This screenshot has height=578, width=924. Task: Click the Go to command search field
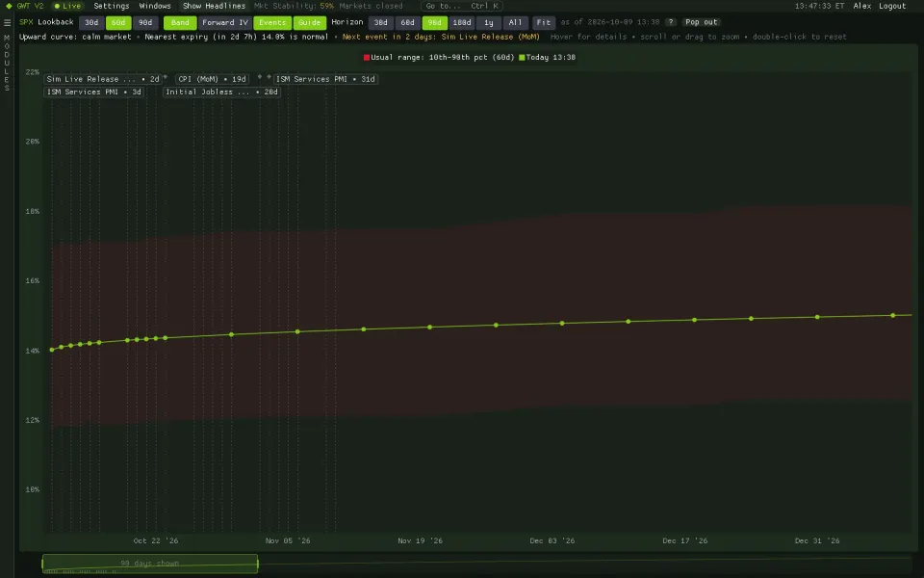(x=461, y=6)
